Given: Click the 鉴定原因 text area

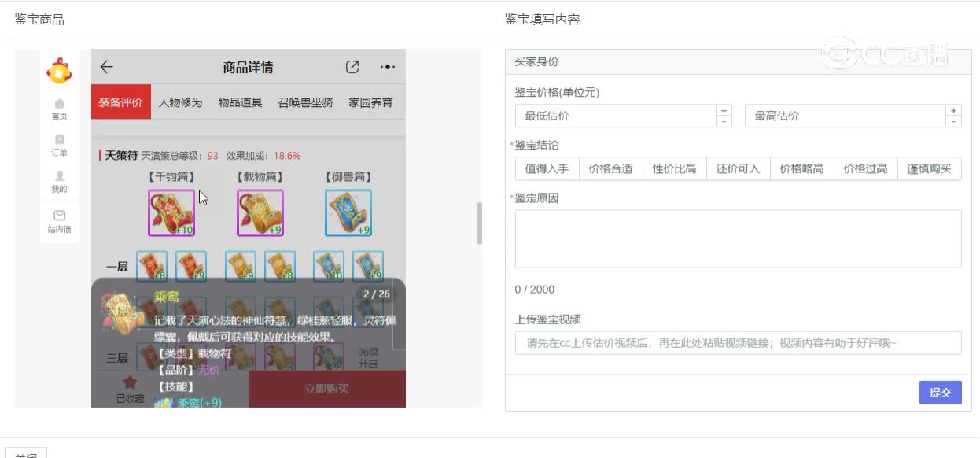Looking at the screenshot, I should tap(738, 238).
